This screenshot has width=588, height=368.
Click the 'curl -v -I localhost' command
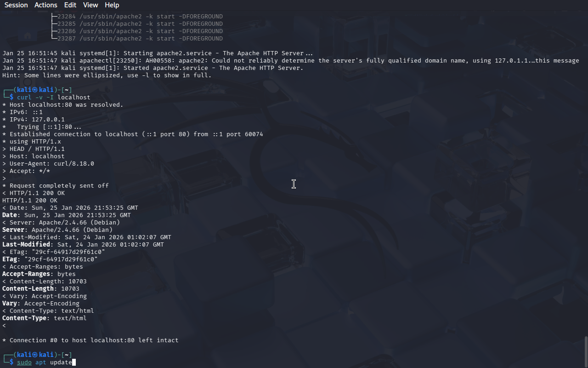(54, 98)
